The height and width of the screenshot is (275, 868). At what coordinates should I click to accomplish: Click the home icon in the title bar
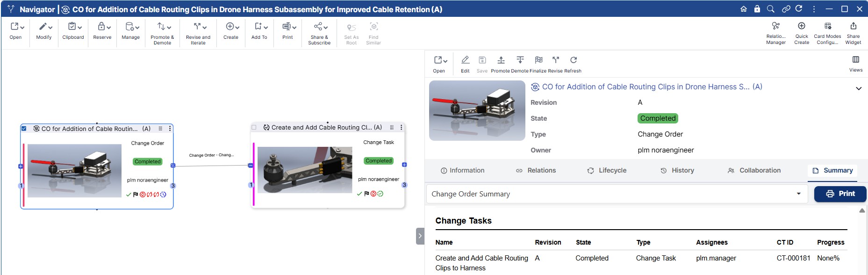point(743,9)
